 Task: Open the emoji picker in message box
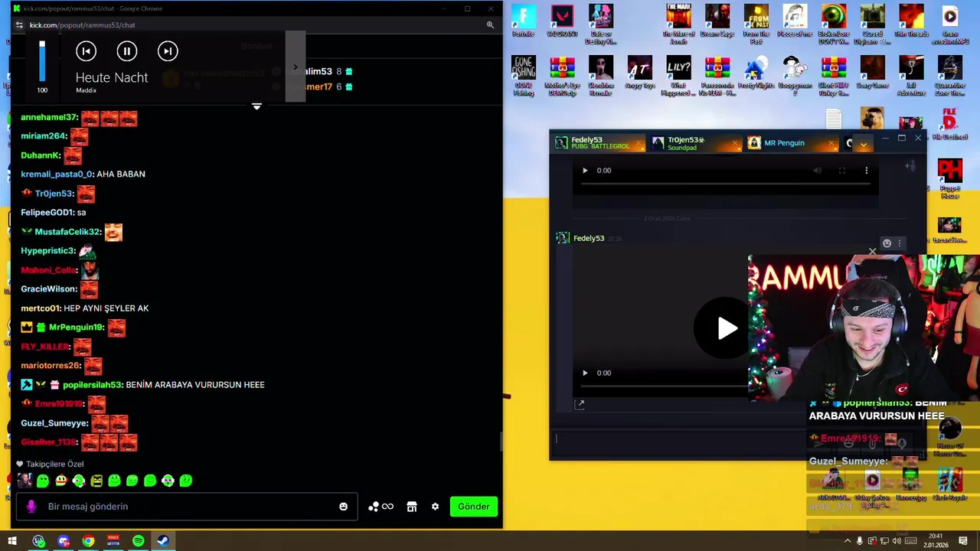(343, 507)
